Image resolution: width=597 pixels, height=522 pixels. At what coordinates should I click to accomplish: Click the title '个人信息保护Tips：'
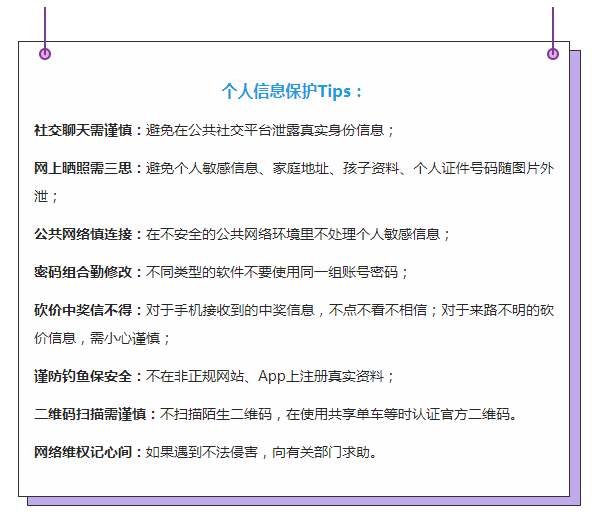292,91
